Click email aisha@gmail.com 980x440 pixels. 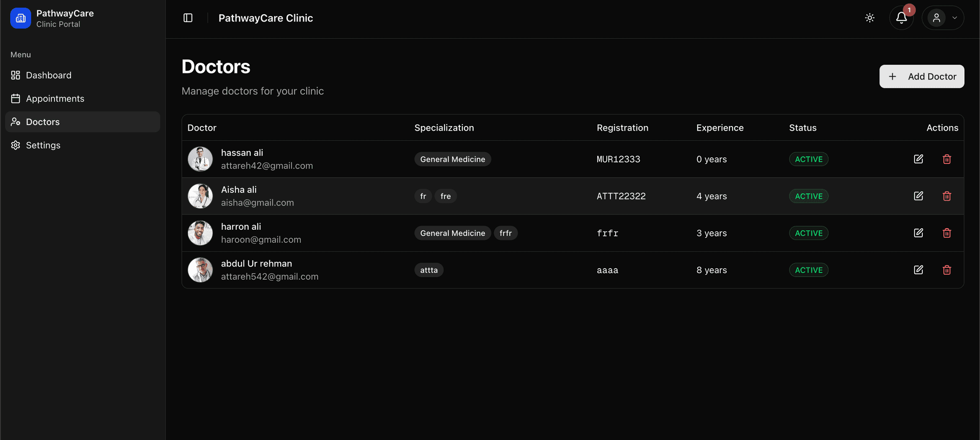257,203
